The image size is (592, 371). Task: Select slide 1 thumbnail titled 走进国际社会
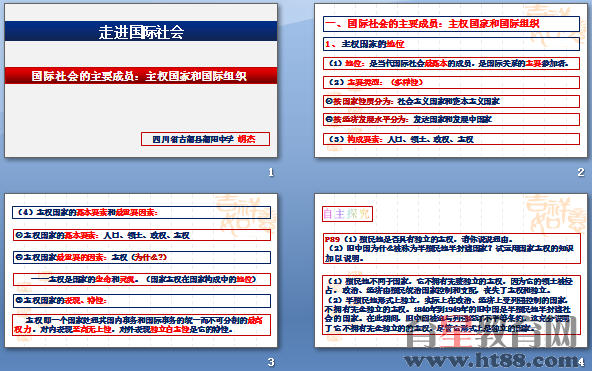point(141,80)
